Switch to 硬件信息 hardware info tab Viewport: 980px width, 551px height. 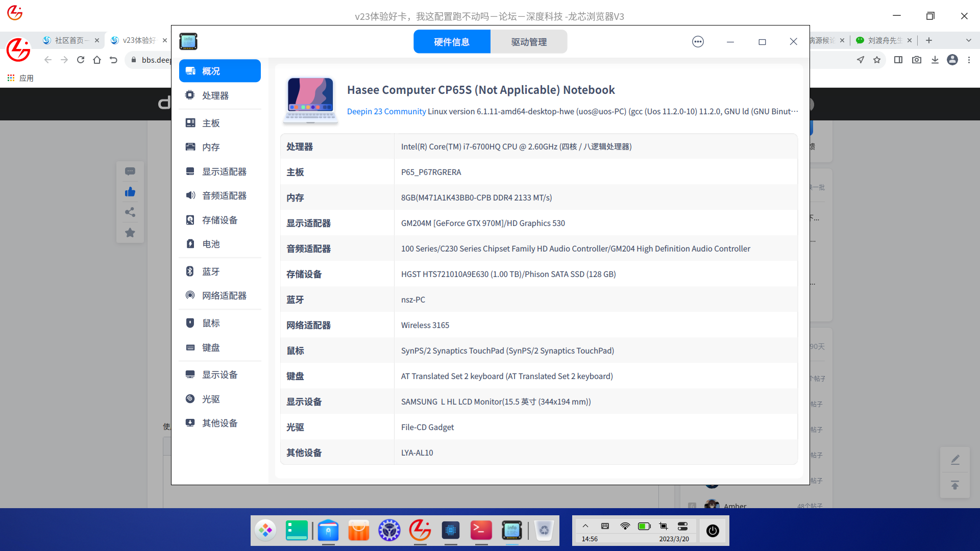(452, 42)
